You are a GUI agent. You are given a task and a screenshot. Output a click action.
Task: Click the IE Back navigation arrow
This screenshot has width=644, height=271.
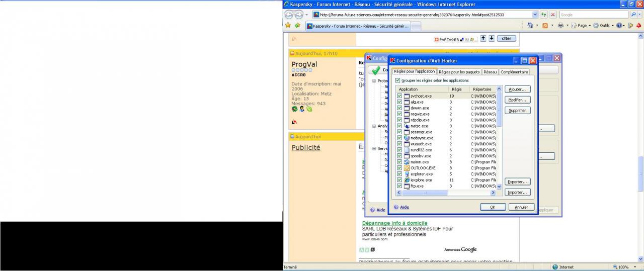coord(290,15)
